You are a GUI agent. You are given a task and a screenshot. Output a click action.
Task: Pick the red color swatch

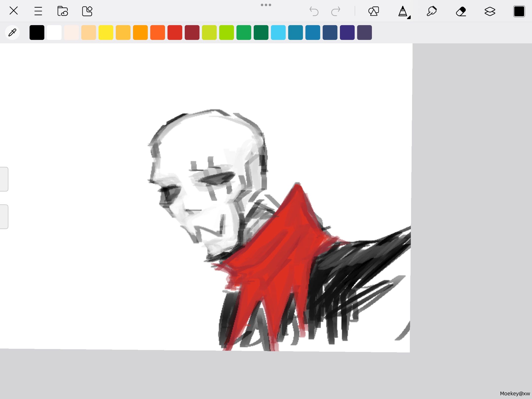(175, 32)
